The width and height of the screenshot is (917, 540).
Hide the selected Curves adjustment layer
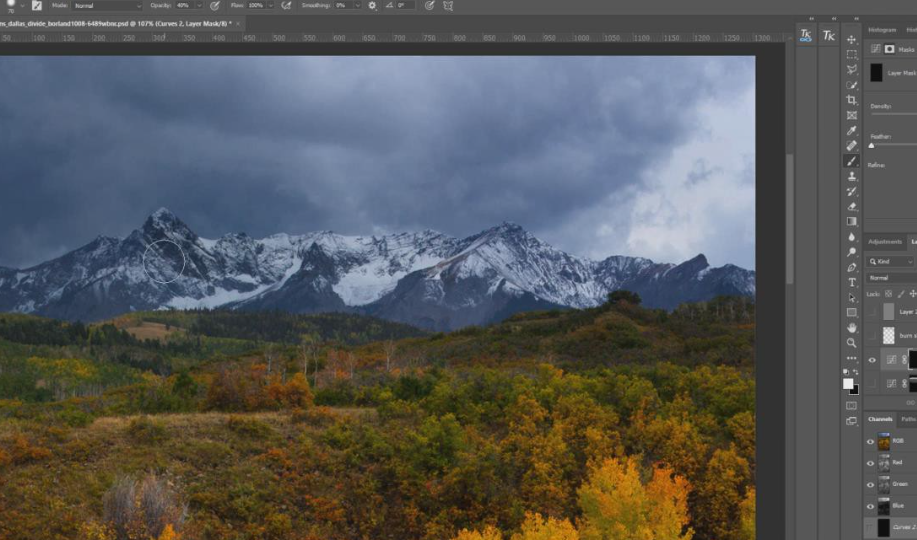(872, 360)
